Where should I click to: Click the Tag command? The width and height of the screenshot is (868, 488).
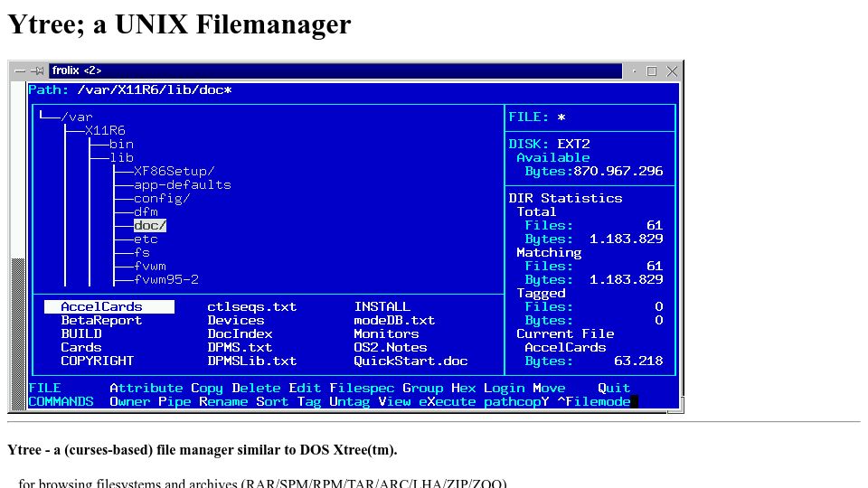pos(309,401)
